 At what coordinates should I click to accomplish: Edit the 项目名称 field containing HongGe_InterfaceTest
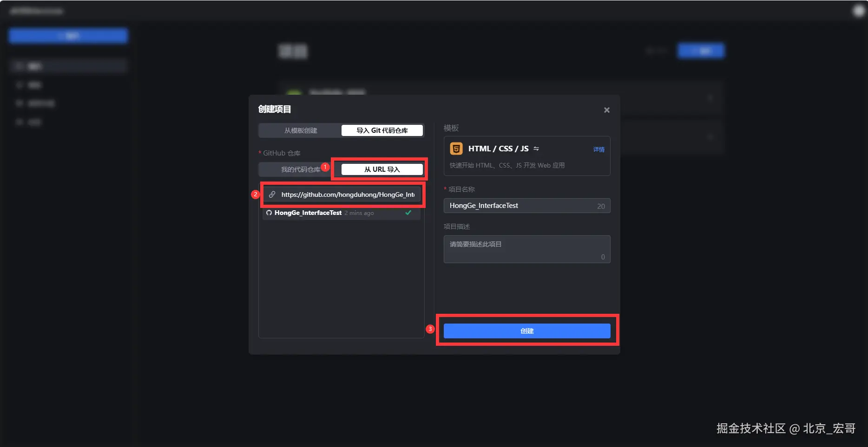[527, 206]
